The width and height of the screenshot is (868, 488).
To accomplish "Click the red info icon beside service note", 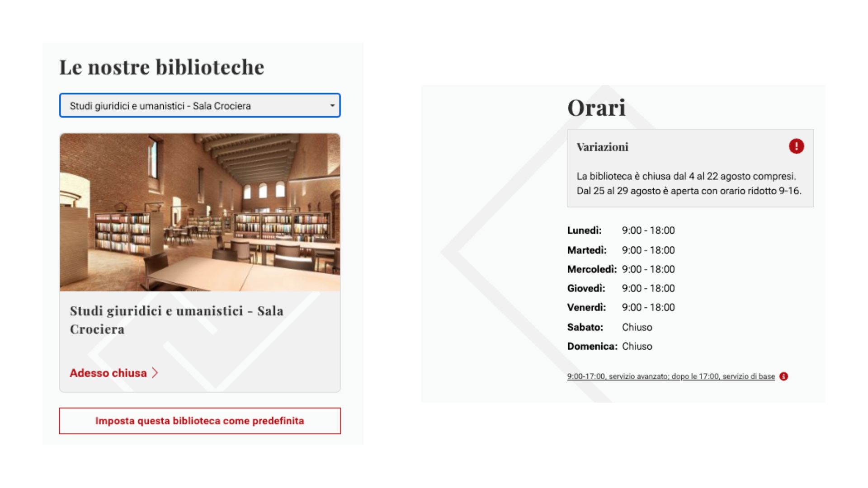I will point(783,376).
